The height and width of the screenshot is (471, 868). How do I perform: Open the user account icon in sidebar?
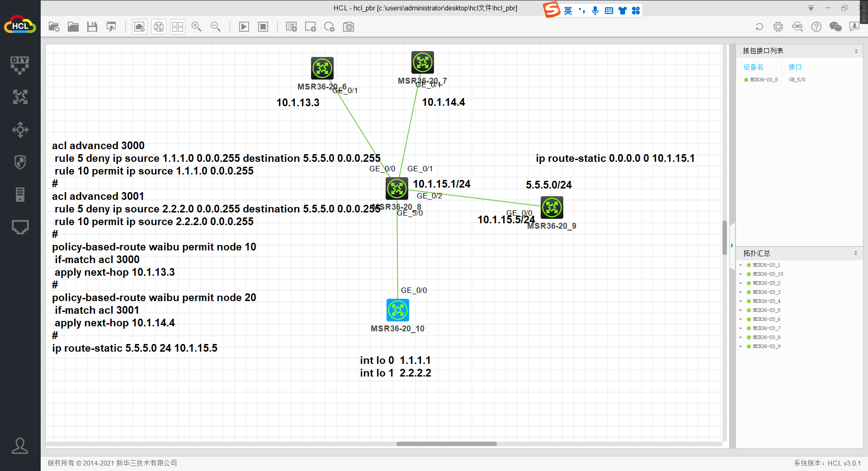(x=20, y=446)
